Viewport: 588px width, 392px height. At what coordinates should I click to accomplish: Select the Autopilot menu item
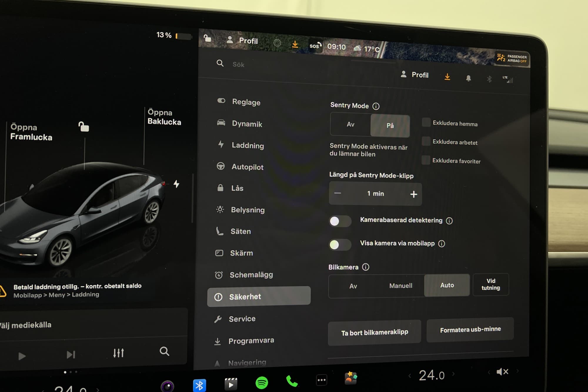coord(247,167)
